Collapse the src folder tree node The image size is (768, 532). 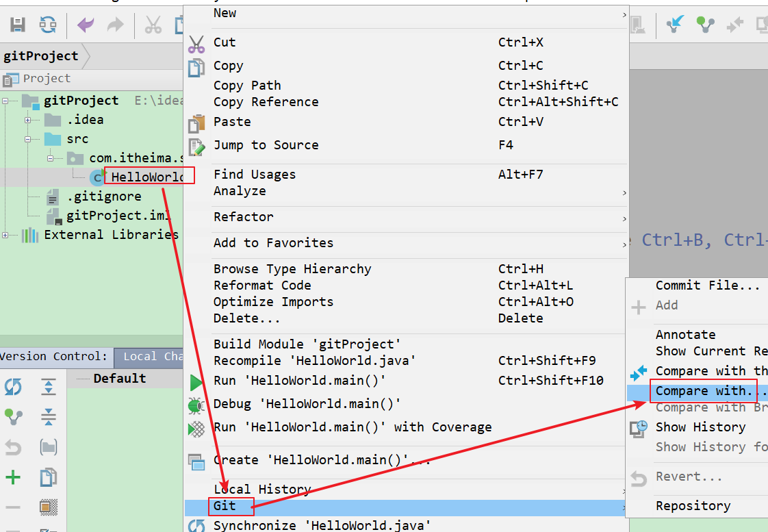click(29, 139)
